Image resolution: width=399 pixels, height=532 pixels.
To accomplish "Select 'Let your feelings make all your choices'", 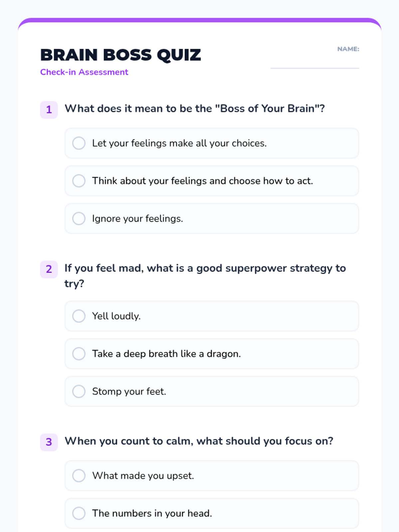I will pos(212,143).
